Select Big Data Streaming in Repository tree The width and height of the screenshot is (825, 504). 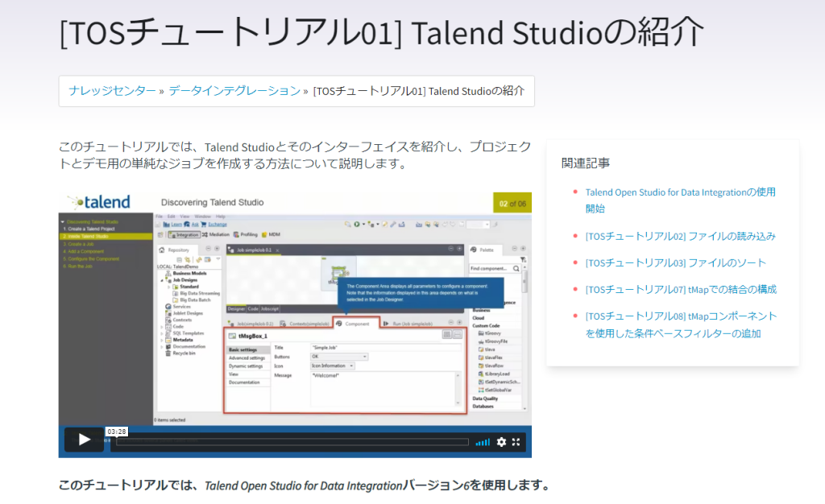point(197,294)
